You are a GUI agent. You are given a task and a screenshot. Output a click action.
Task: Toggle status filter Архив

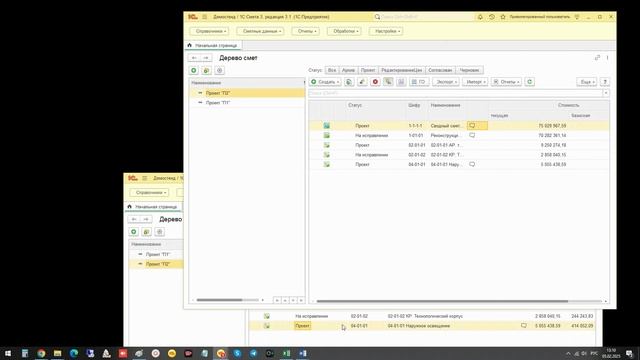point(348,70)
